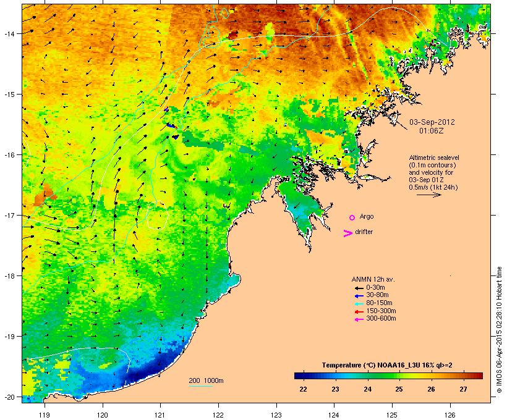Click the IMOS Hobart time copyright text
This screenshot has height=420, width=507.
pyautogui.click(x=499, y=330)
